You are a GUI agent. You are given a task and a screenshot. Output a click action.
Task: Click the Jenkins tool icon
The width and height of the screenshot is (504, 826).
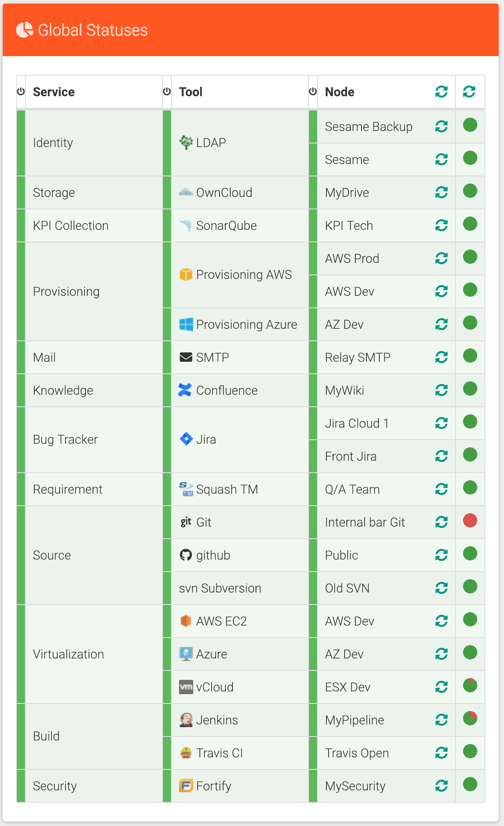click(x=186, y=720)
